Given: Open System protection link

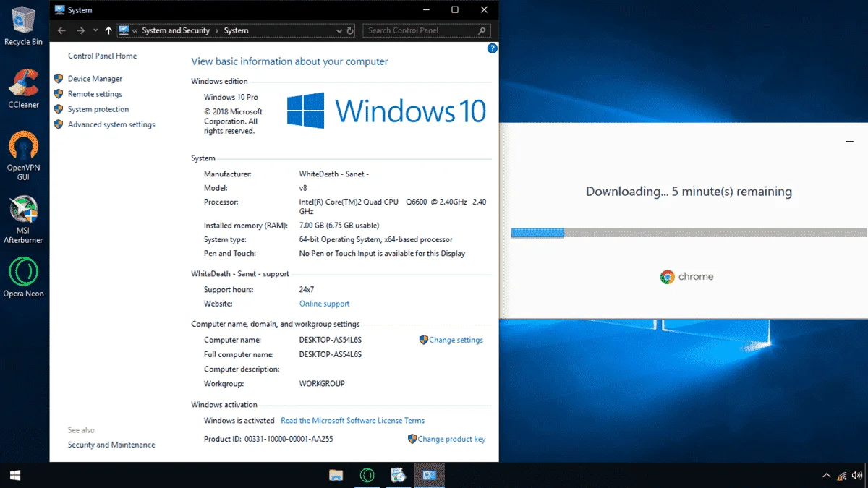Looking at the screenshot, I should coord(98,109).
